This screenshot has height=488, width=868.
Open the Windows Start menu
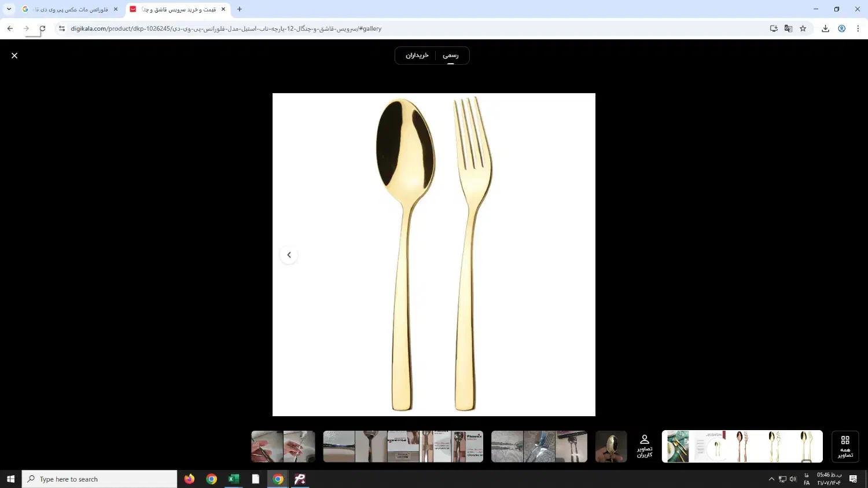click(x=10, y=479)
